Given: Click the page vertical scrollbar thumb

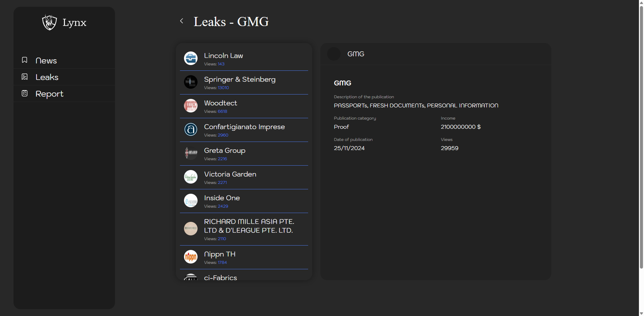Looking at the screenshot, I should (x=641, y=135).
